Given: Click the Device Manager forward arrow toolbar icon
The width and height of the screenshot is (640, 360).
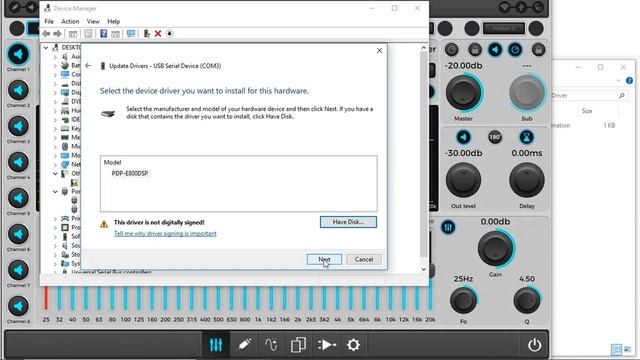Looking at the screenshot, I should [58, 34].
